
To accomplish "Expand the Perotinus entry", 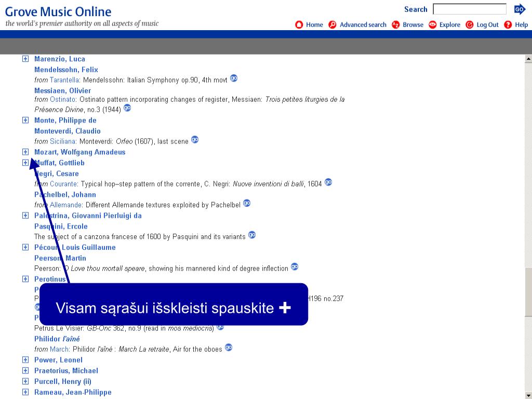I will [25, 279].
